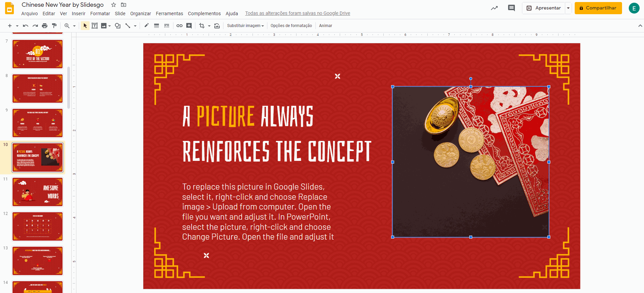
Task: Star the presentation as favorite
Action: coord(114,5)
